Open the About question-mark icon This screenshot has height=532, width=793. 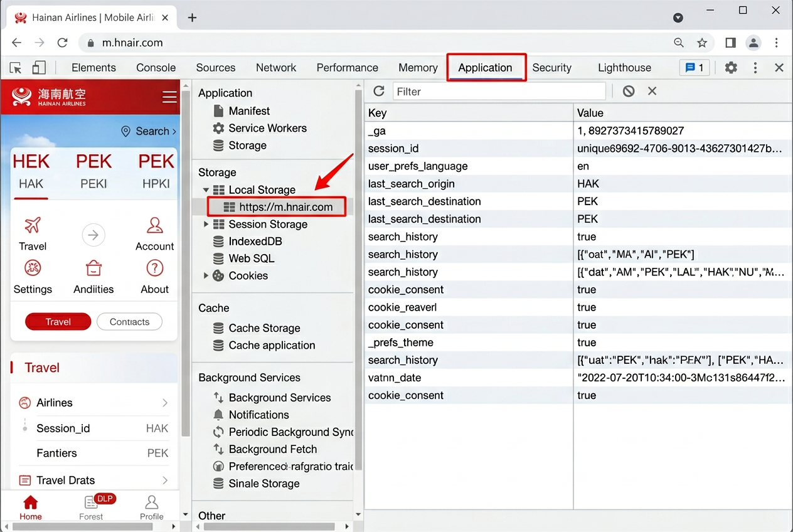(154, 269)
